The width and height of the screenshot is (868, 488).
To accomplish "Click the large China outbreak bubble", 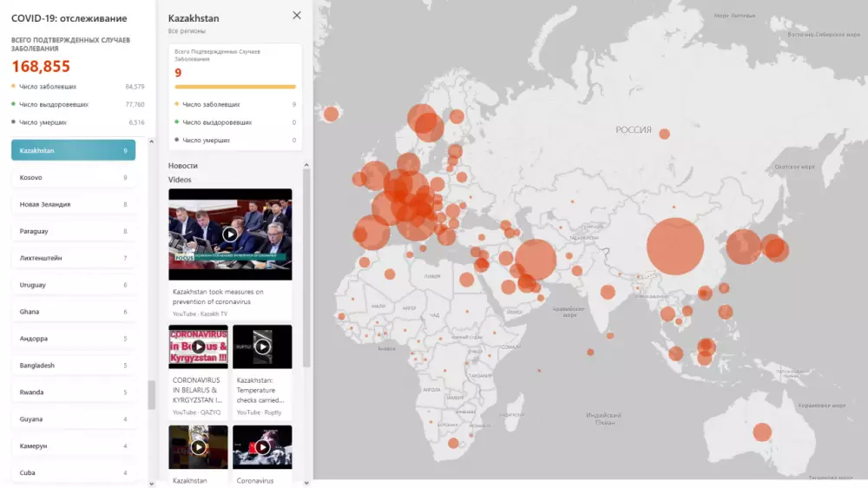I will tap(675, 247).
